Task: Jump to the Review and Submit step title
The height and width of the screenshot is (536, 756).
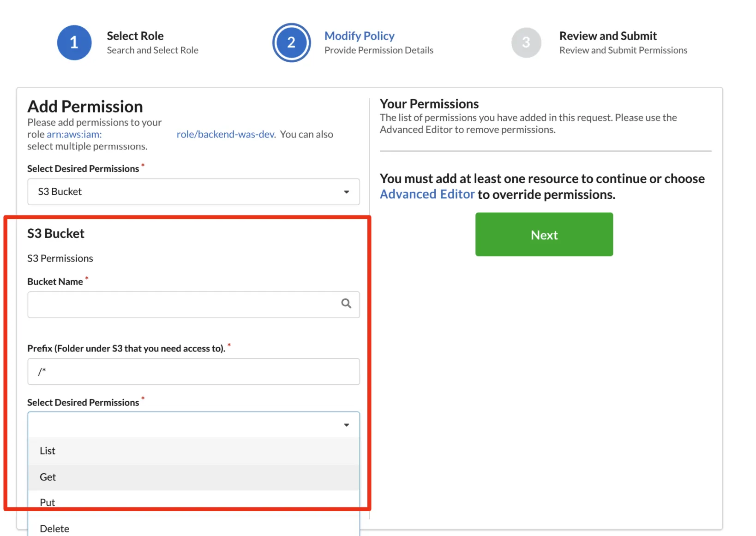Action: point(608,36)
